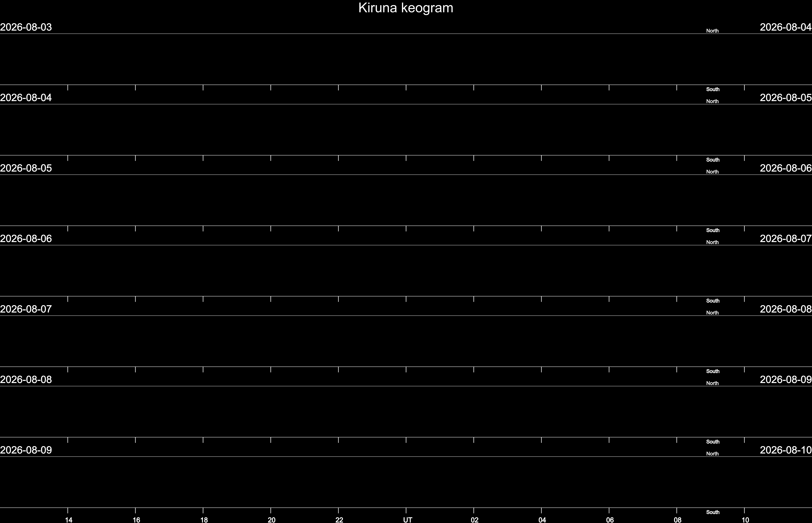Click "South" label of panel starting 2026-08-06
The width and height of the screenshot is (812, 523).
(713, 301)
